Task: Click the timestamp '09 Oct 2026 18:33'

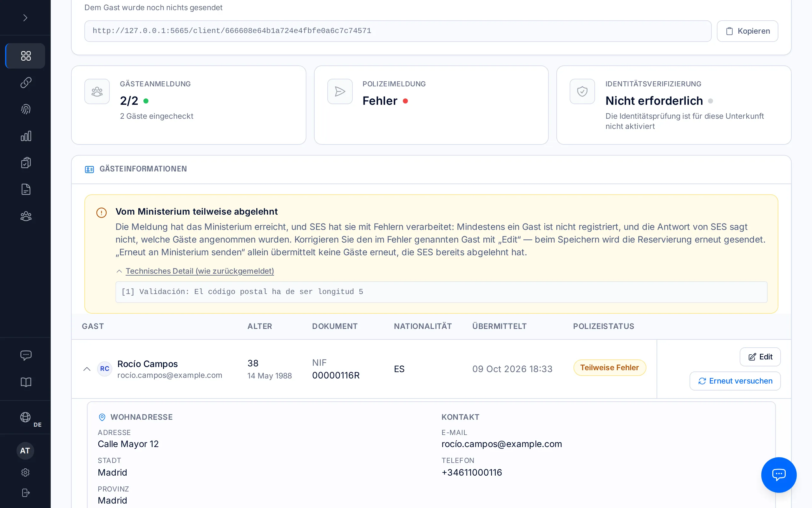Action: (512, 369)
